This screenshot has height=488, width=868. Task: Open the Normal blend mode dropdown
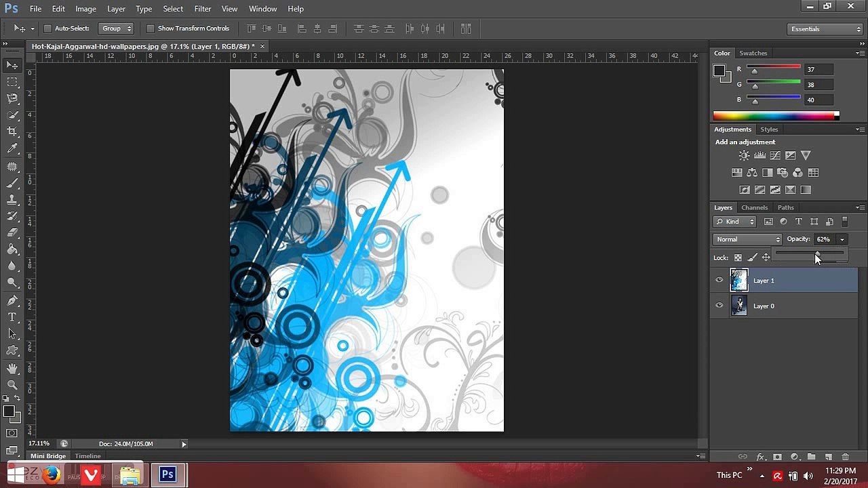coord(748,239)
